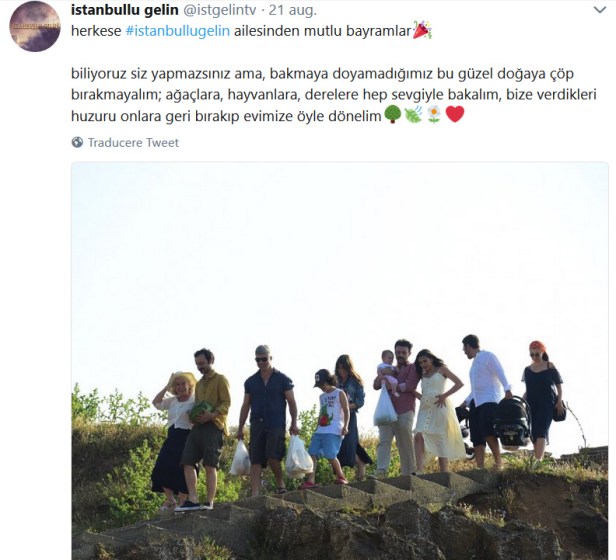Click the @istgelintv handle
The width and height of the screenshot is (616, 560).
(x=220, y=10)
